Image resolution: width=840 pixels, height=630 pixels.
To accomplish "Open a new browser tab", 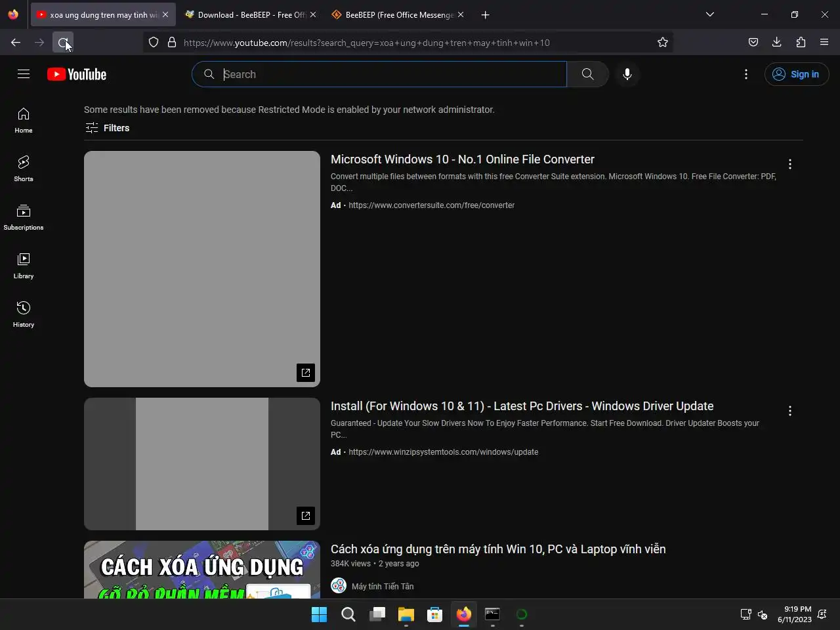I will pos(486,14).
